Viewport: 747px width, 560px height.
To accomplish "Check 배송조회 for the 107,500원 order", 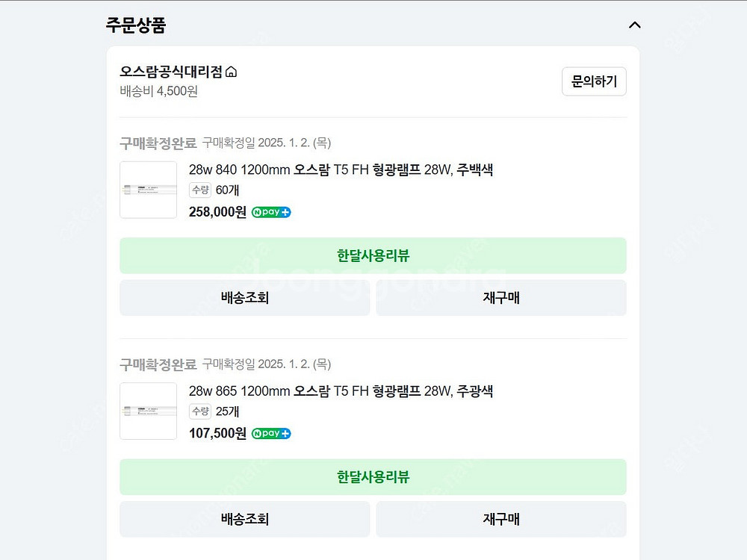I will tap(244, 519).
